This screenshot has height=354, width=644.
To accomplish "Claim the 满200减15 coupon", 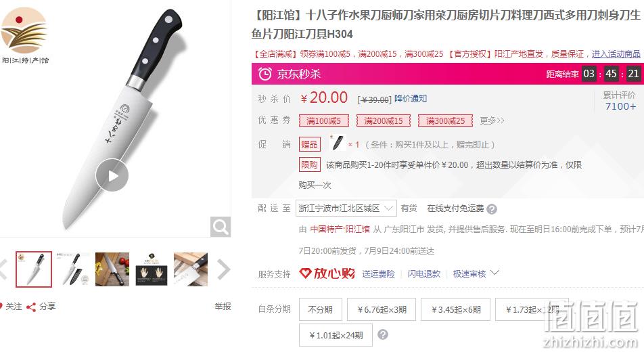I will [x=383, y=121].
